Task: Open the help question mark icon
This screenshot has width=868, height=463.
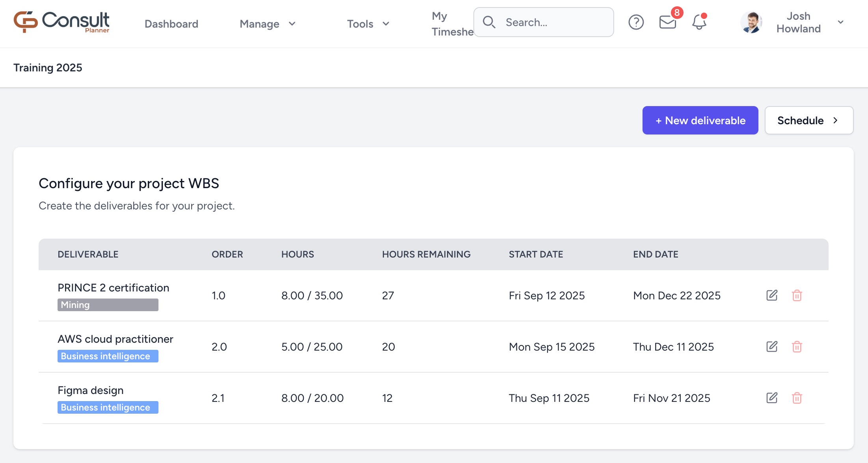Action: (x=636, y=22)
